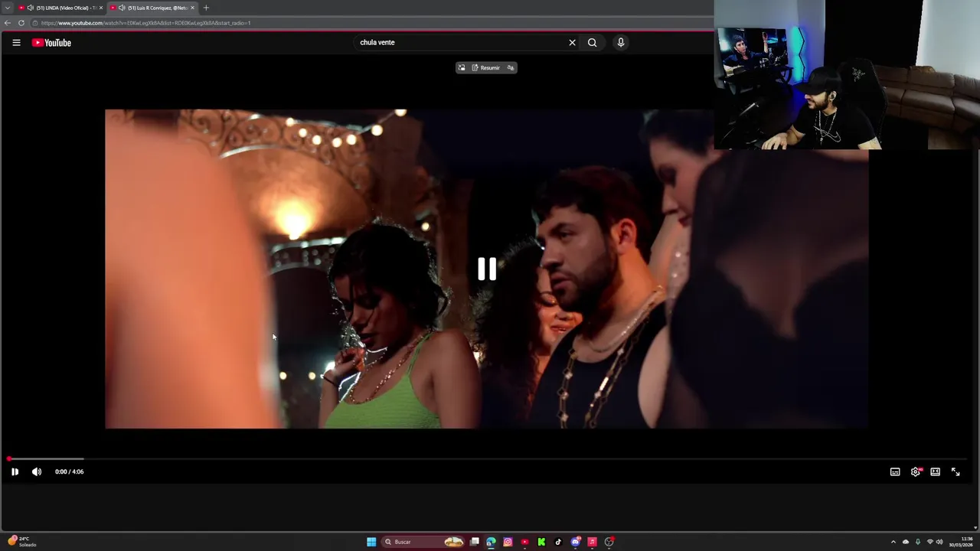Pause the video with the bottom-left button

point(15,471)
